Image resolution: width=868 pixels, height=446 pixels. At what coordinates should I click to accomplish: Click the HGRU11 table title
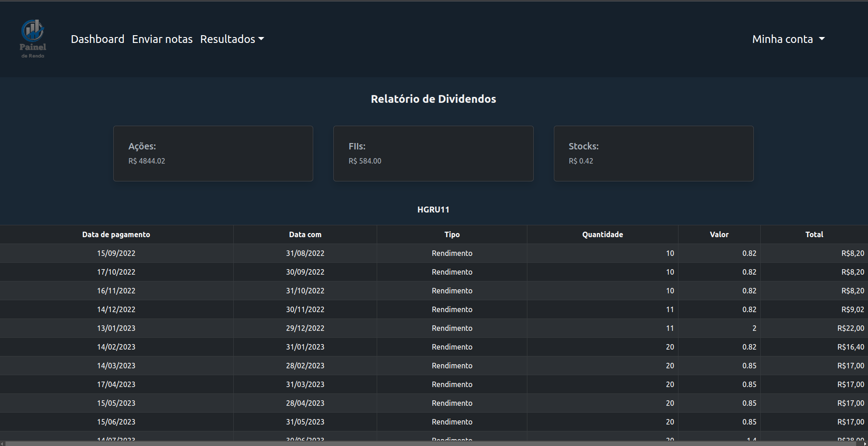pyautogui.click(x=433, y=210)
